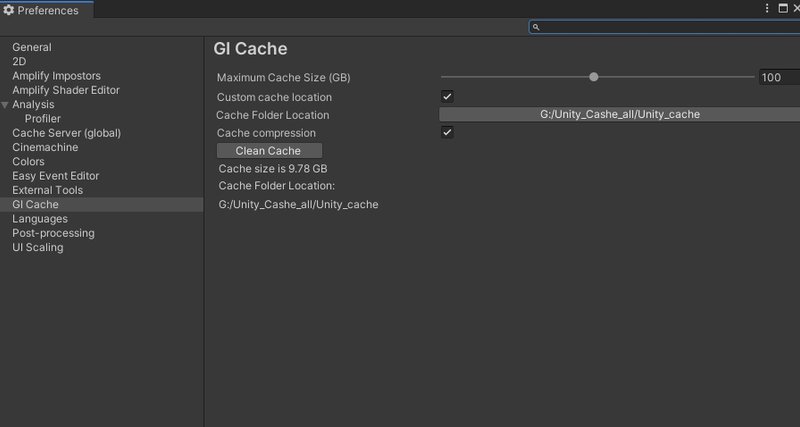Screen dimensions: 800x427
Task: Toggle the Cache compression checkbox
Action: 447,132
